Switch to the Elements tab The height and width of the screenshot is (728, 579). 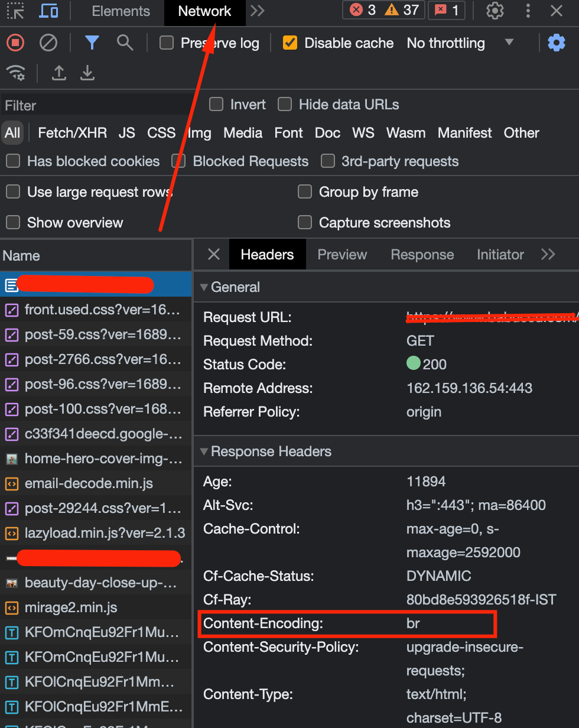pyautogui.click(x=121, y=11)
